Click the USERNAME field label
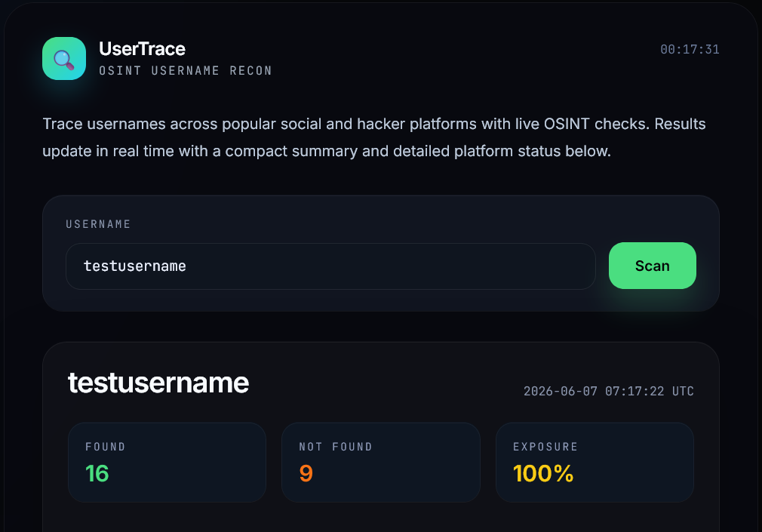Image resolution: width=762 pixels, height=532 pixels. click(98, 224)
